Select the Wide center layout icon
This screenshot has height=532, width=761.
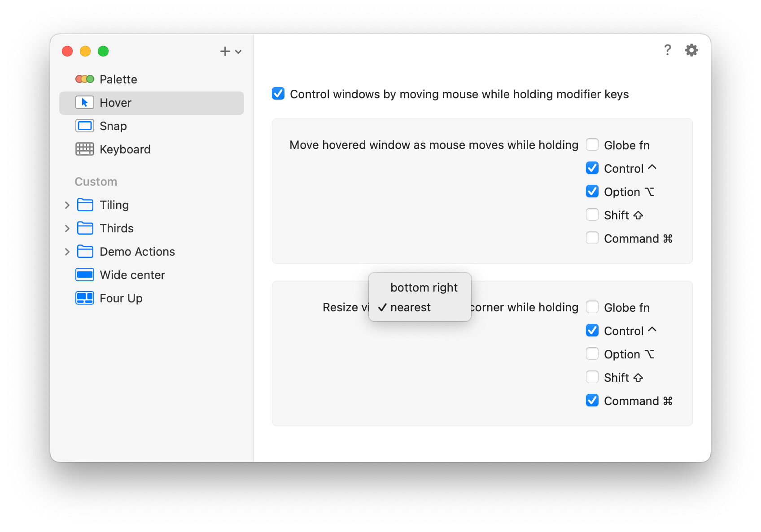click(84, 275)
